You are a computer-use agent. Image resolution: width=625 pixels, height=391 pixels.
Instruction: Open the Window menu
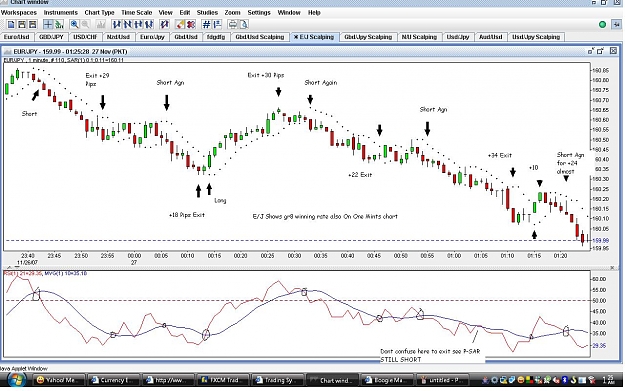point(289,12)
